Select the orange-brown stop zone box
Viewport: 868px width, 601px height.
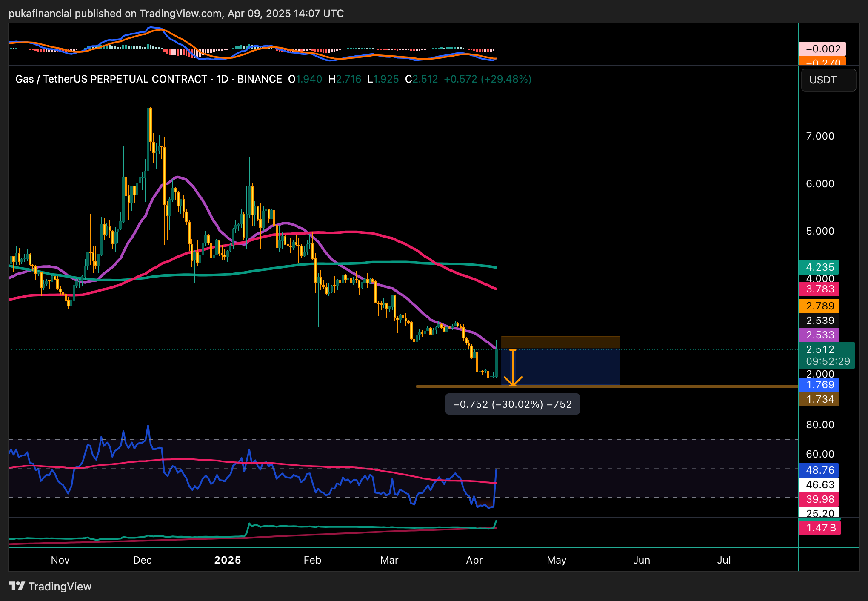pyautogui.click(x=560, y=342)
